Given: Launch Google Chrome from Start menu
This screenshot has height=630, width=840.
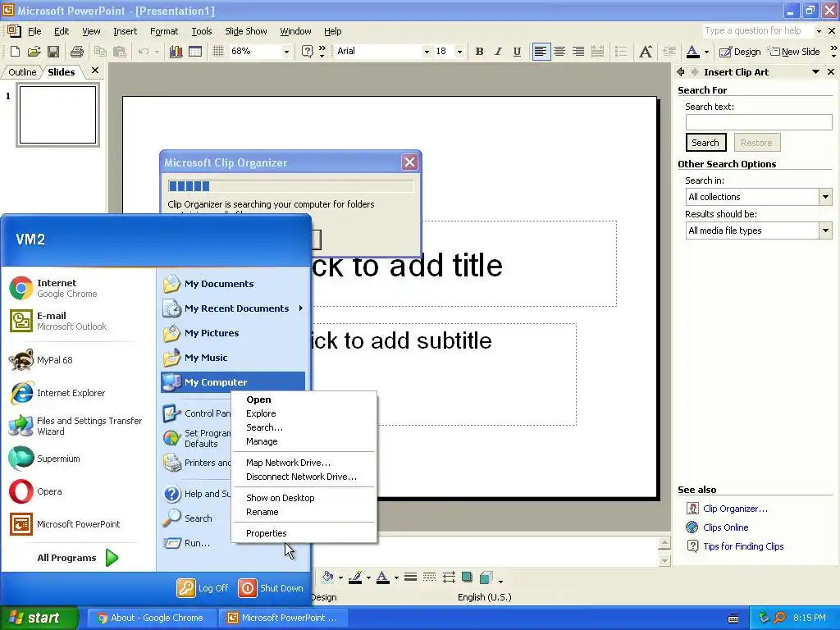Looking at the screenshot, I should [80, 288].
